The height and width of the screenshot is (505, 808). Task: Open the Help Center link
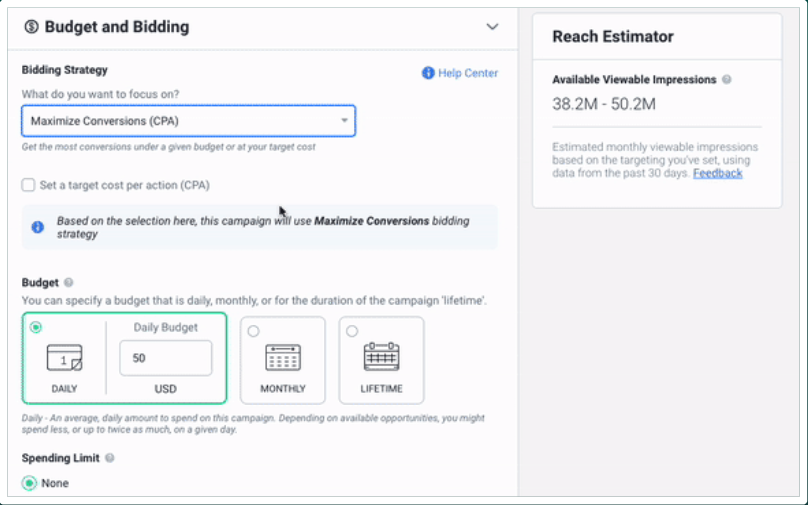[x=468, y=73]
